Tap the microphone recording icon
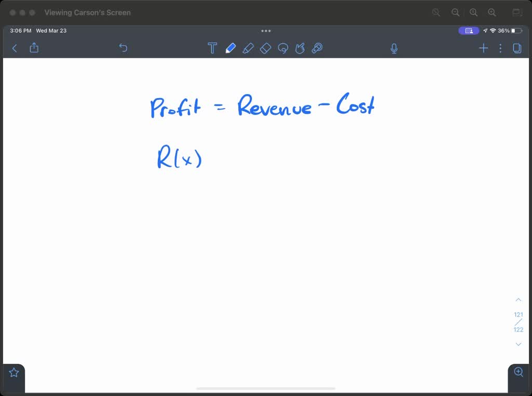Viewport: 532px width, 396px height. tap(394, 48)
